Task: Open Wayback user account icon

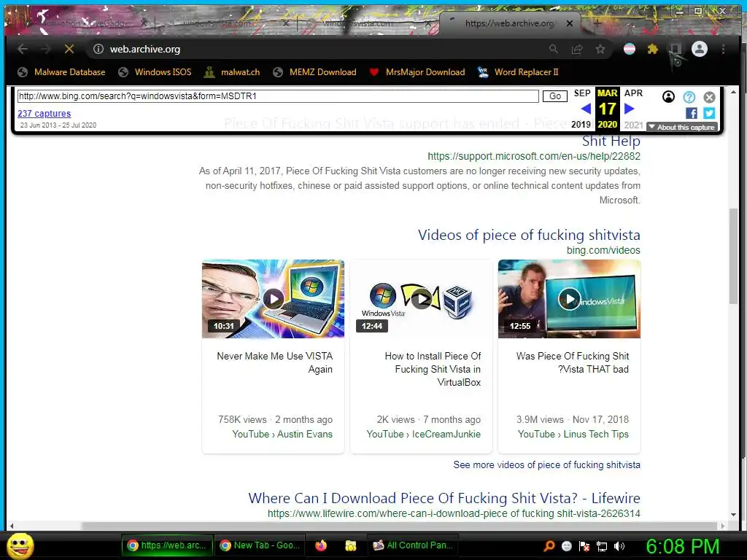Action: point(668,97)
